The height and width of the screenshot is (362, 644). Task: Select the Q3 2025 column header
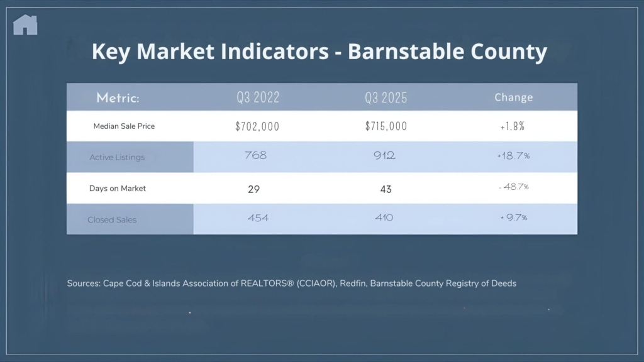(386, 98)
